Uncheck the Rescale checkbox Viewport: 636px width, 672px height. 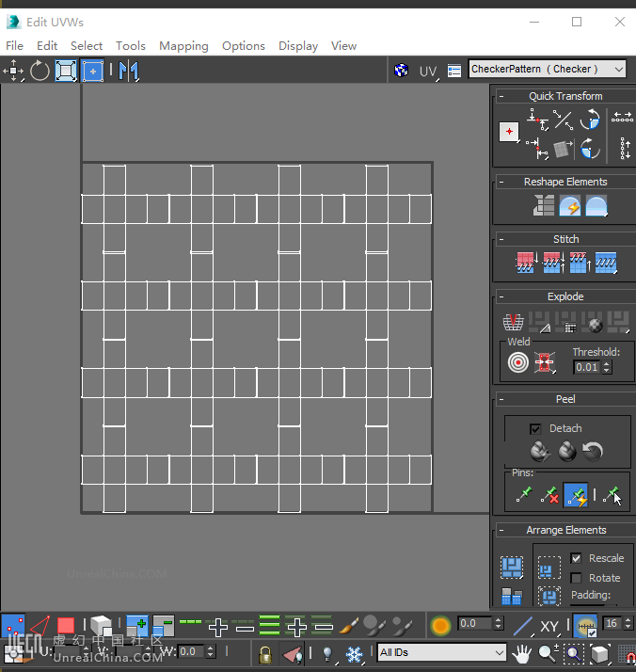(x=576, y=558)
